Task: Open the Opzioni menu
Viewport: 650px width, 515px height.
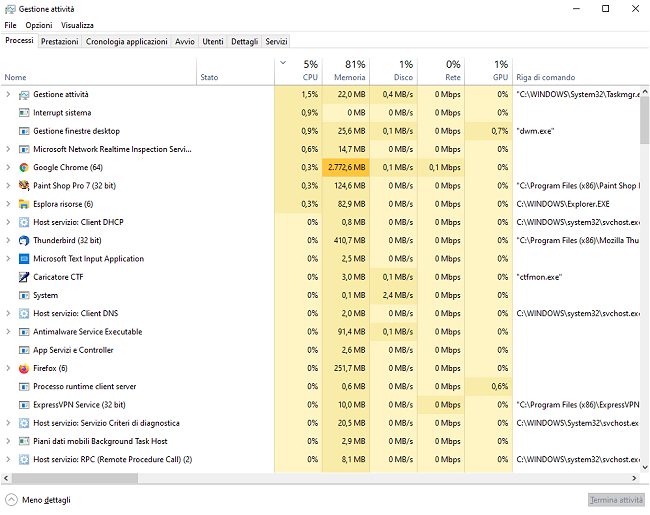Action: pos(39,25)
